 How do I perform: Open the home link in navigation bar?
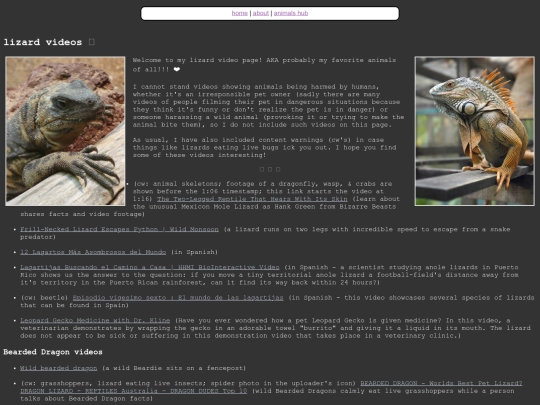(x=239, y=13)
